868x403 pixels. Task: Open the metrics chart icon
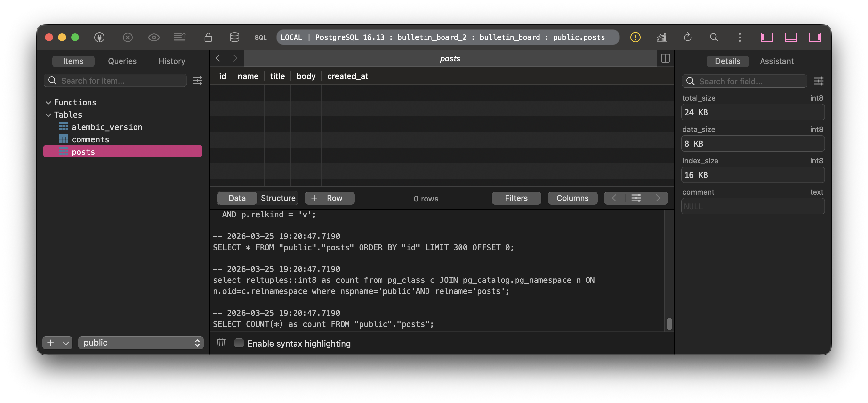point(661,37)
